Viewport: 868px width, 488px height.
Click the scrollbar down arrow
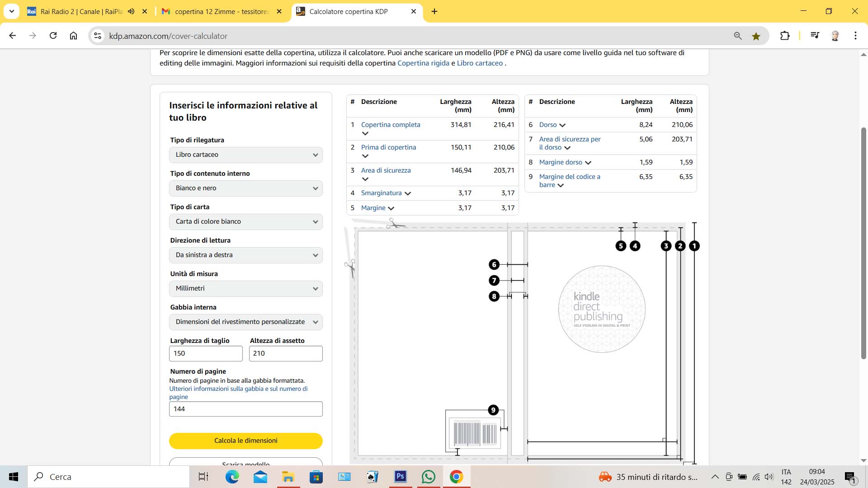tap(863, 460)
